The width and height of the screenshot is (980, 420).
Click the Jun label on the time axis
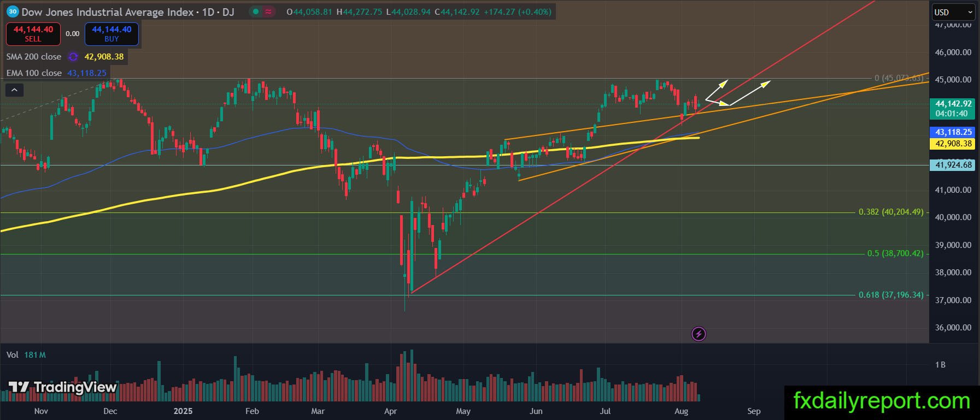pos(536,411)
